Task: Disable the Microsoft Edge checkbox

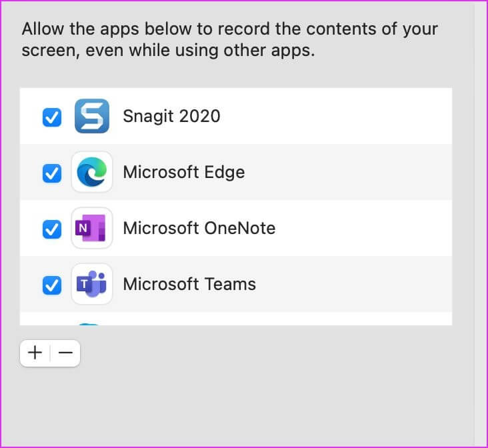Action: click(51, 173)
